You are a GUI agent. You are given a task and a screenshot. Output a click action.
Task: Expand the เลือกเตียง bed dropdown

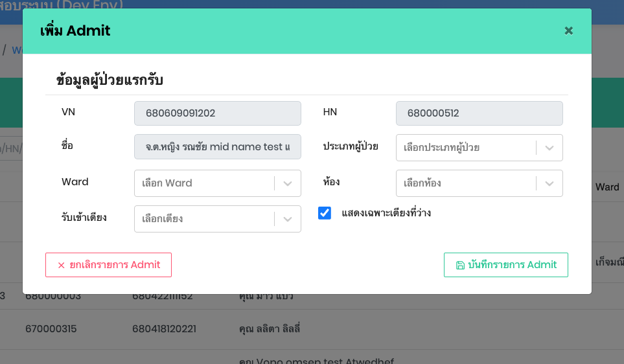pyautogui.click(x=205, y=219)
